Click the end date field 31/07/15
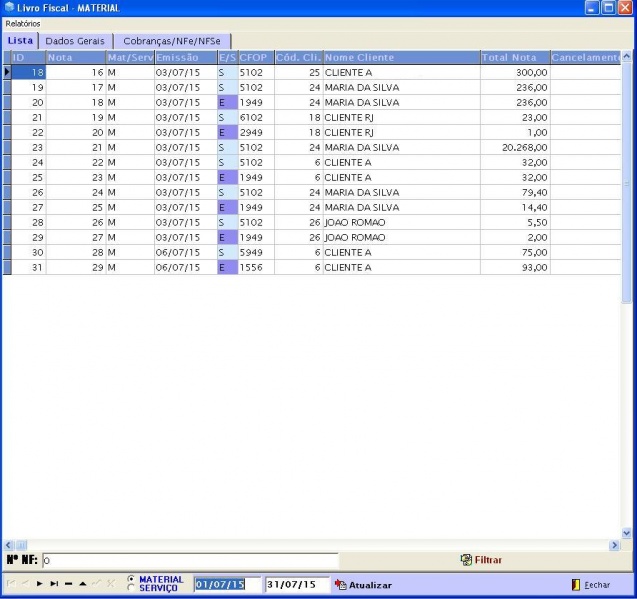637x599 pixels. tap(296, 585)
